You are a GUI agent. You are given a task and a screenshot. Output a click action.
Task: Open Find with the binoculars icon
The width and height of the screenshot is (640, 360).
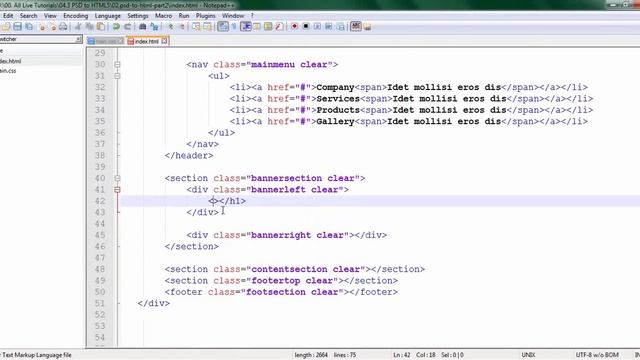pos(142,27)
